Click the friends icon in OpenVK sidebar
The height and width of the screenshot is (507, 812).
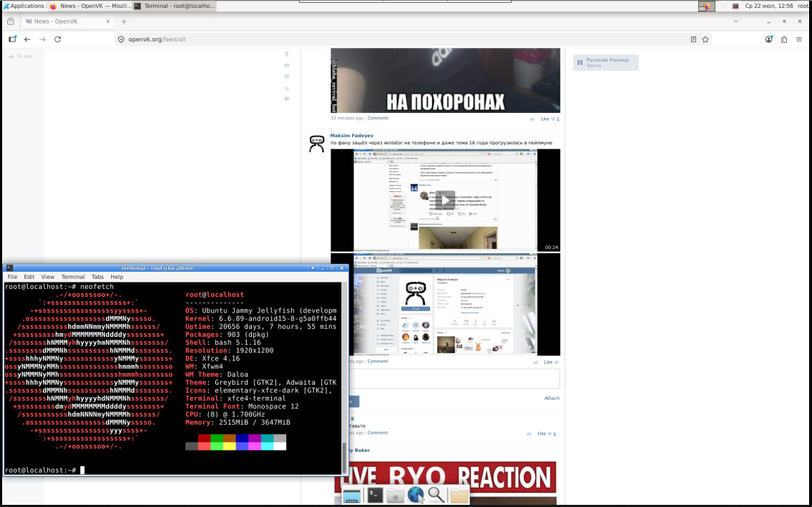pos(287,88)
